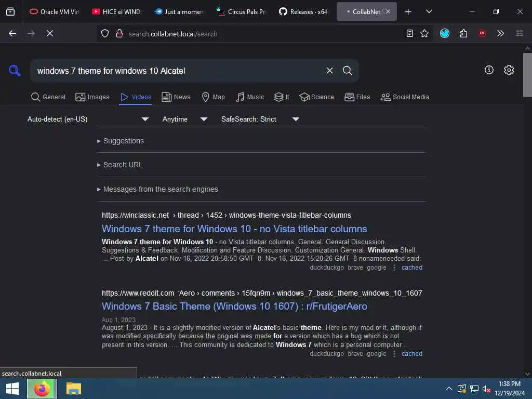This screenshot has height=399, width=532.
Task: Select the News search category
Action: [x=176, y=97]
